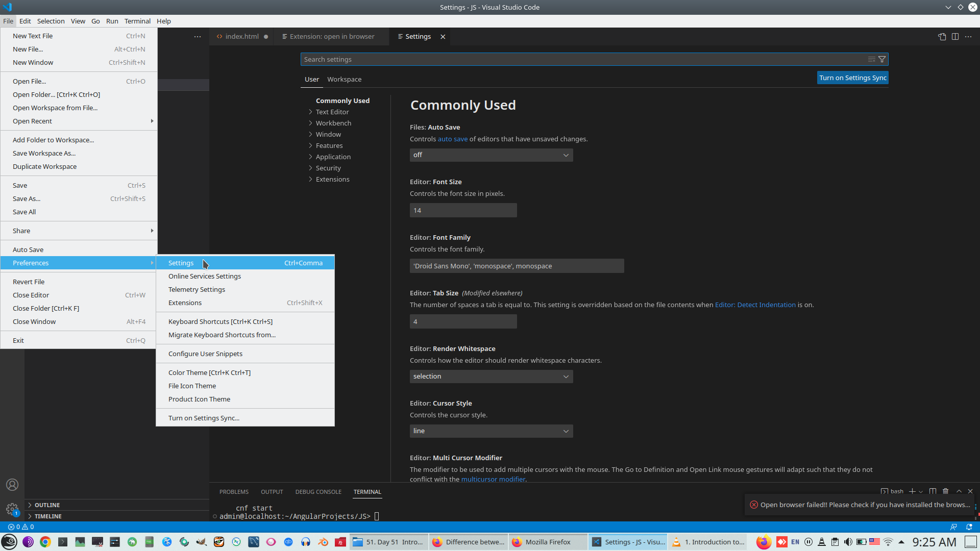980x551 pixels.
Task: Click the Search settings input field
Action: (x=582, y=59)
